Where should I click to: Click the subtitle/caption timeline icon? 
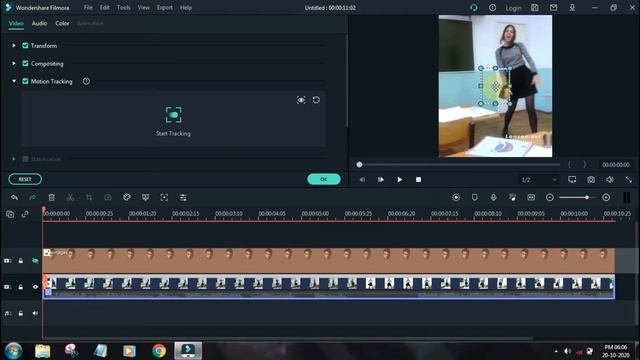(531, 198)
